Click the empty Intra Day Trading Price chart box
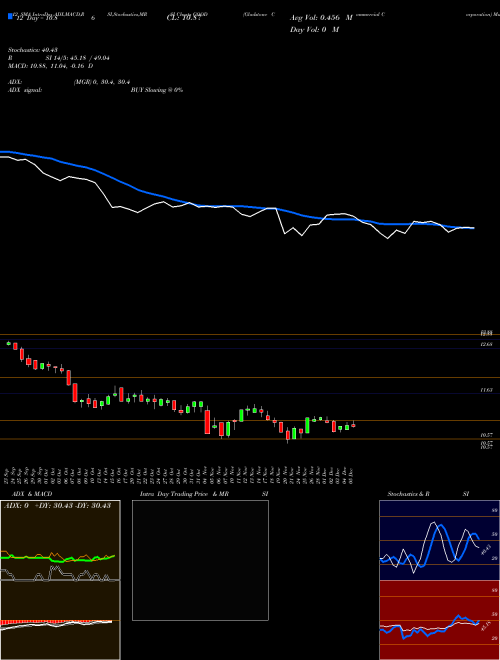500x660 pixels. point(200,560)
